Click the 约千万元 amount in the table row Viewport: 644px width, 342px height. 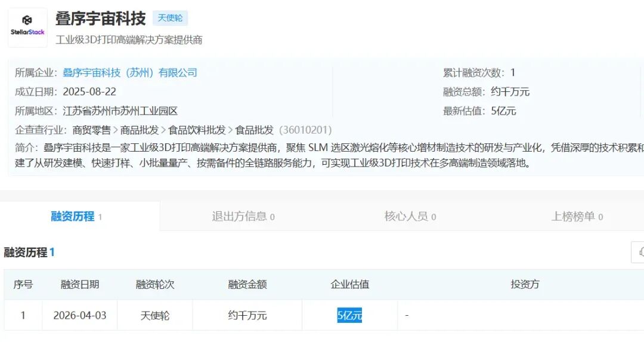click(x=247, y=315)
